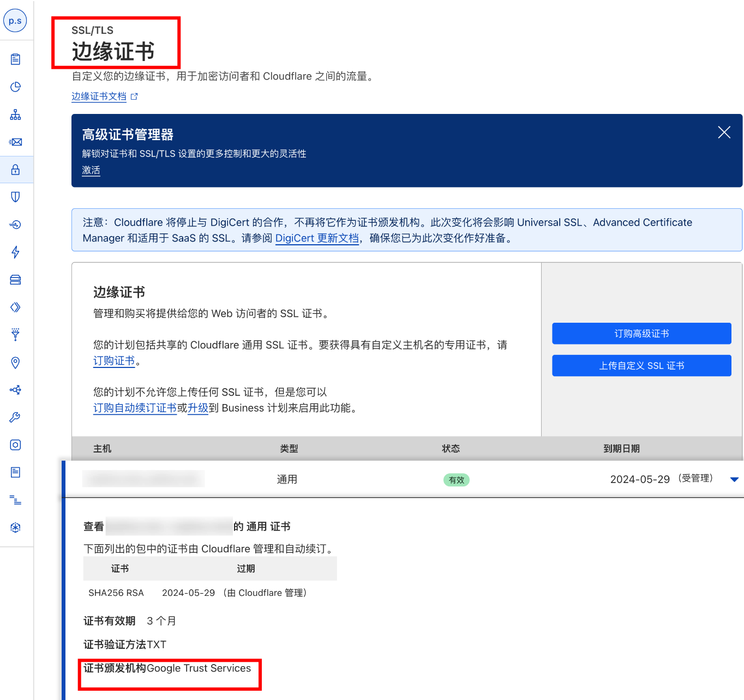Click the 有效 status badge
This screenshot has height=700, width=744.
pos(457,480)
